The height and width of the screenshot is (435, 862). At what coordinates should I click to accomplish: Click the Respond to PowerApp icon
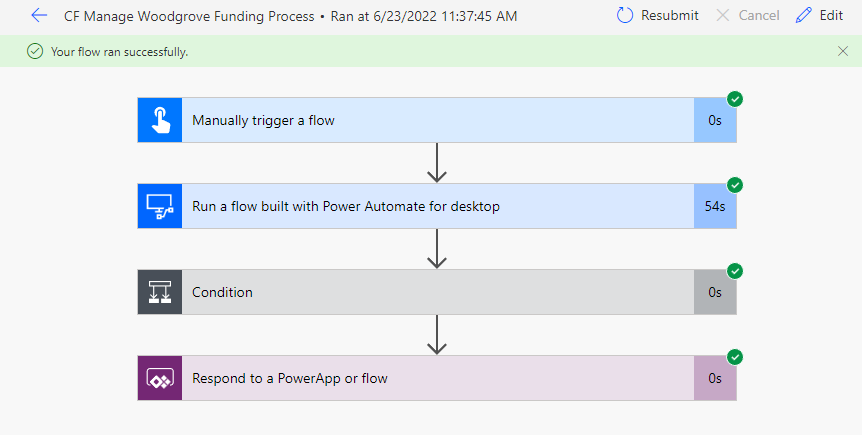160,378
